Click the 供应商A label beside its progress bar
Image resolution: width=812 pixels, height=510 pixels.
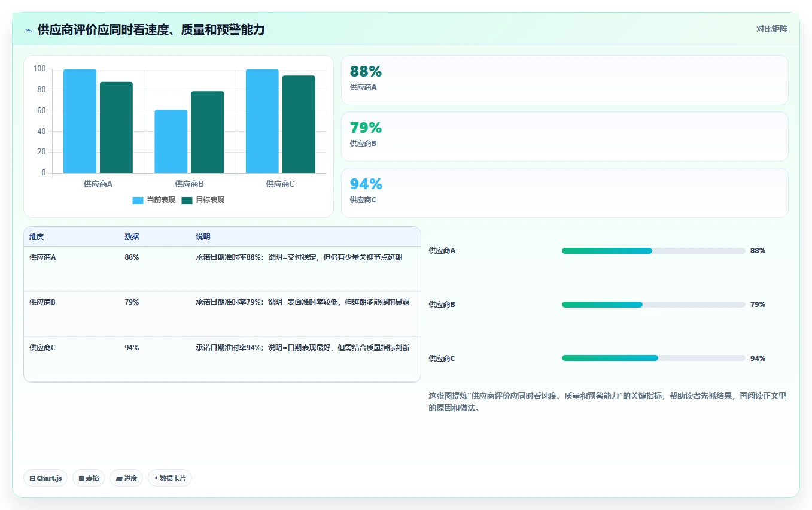coord(442,251)
